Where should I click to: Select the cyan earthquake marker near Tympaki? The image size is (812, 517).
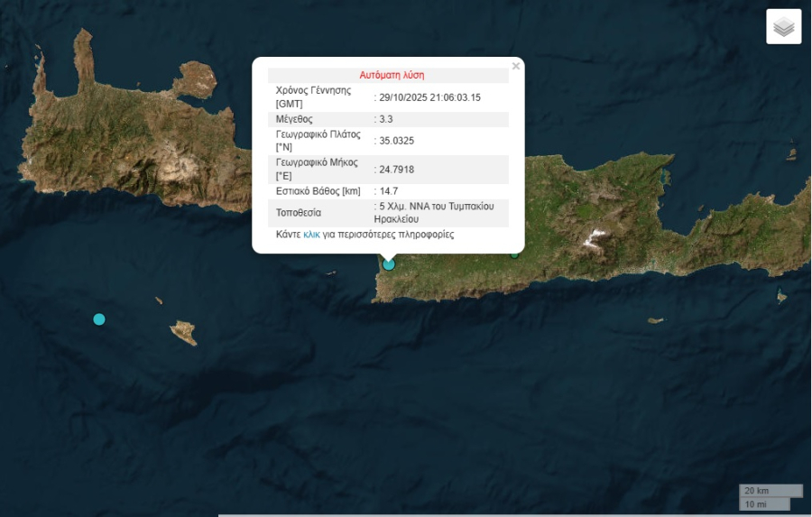coord(389,264)
